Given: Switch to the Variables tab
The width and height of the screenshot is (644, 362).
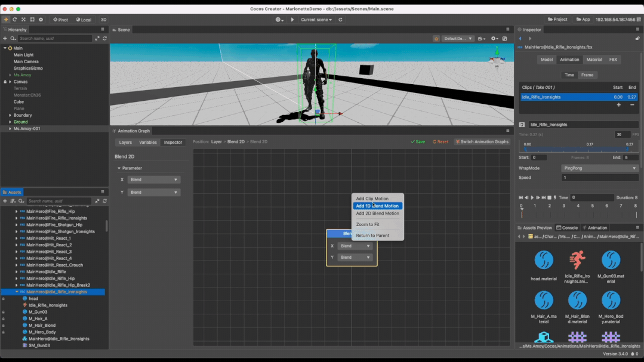Looking at the screenshot, I should [x=148, y=142].
